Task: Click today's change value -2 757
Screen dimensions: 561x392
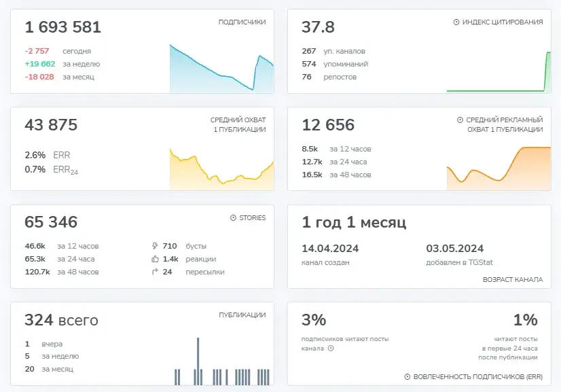Action: [37, 51]
